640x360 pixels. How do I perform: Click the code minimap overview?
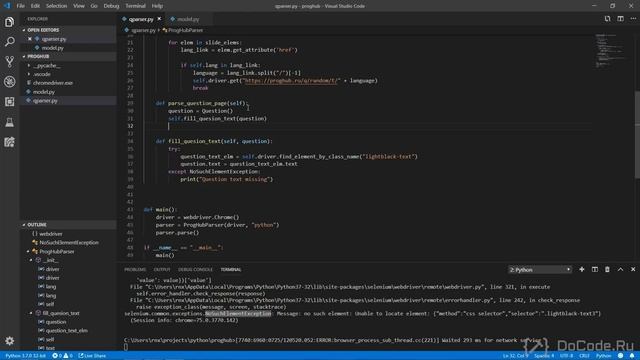point(611,51)
